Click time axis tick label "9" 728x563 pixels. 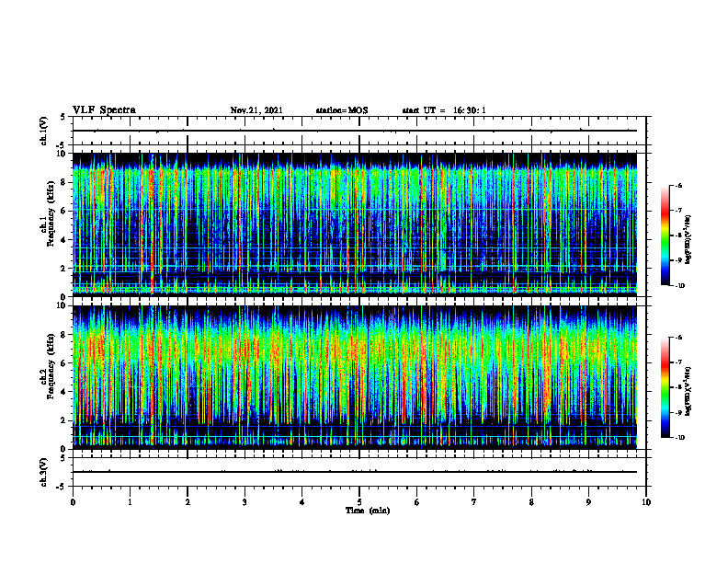click(588, 502)
